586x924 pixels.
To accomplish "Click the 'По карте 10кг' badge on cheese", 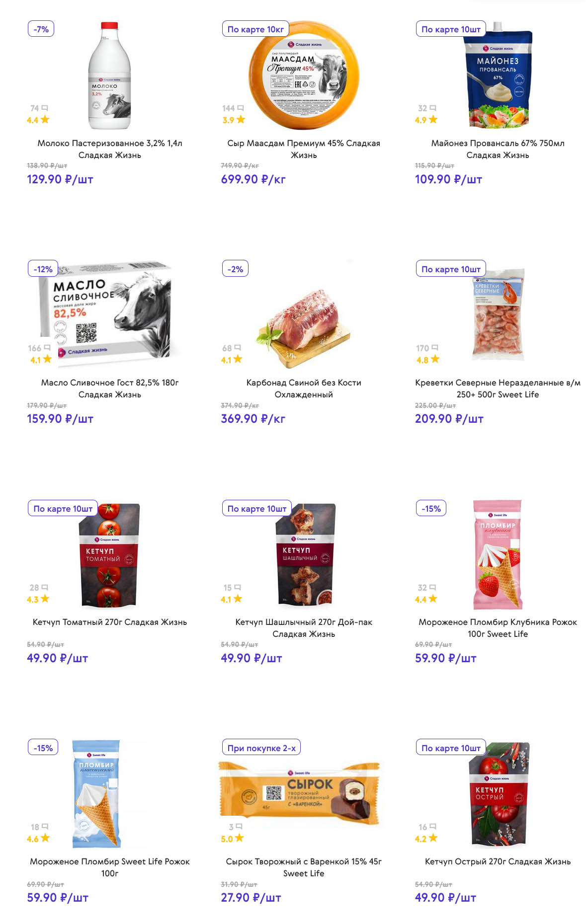I will tap(255, 29).
